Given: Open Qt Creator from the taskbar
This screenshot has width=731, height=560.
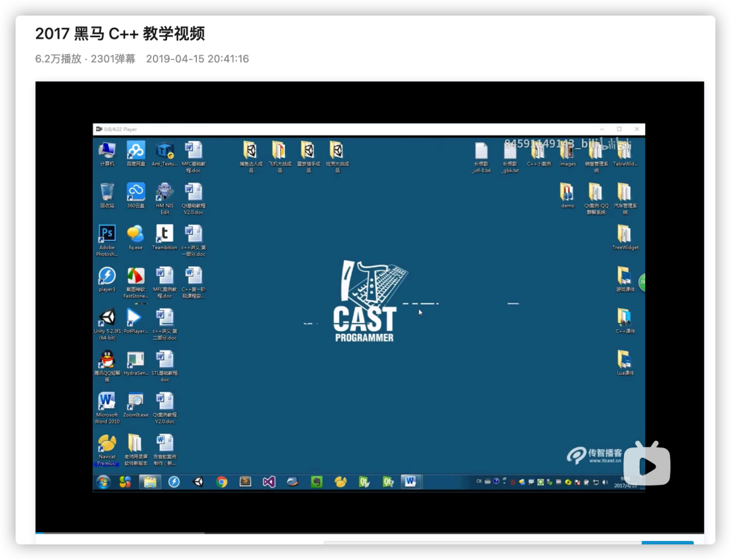Looking at the screenshot, I should [x=363, y=481].
